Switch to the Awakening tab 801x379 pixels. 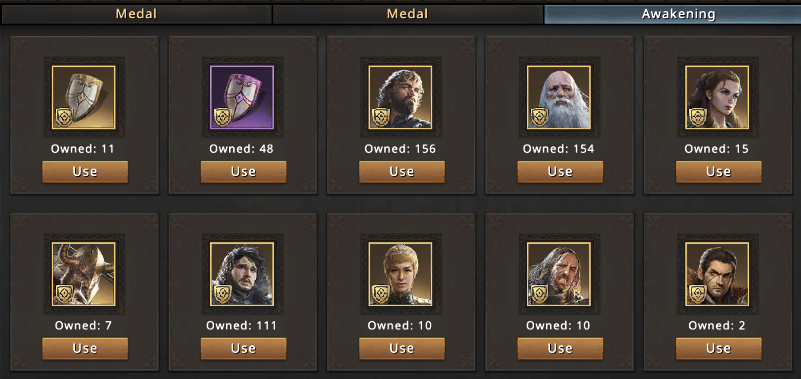672,14
